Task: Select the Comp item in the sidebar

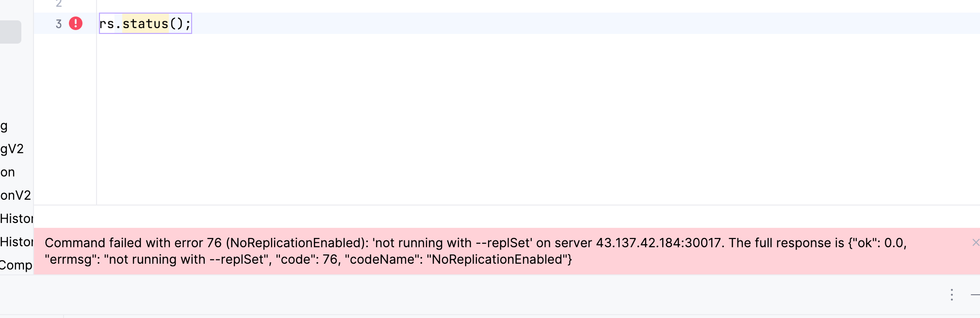Action: coord(16,265)
